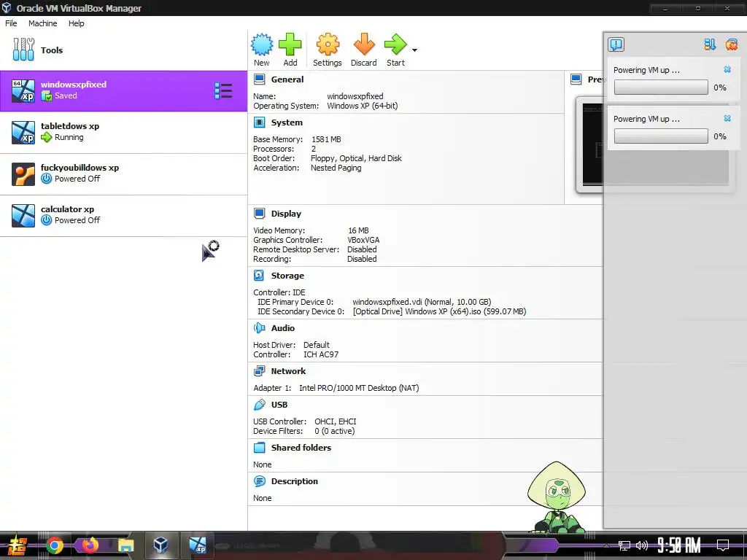Open the Display settings header link
This screenshot has width=747, height=560.
tap(286, 214)
